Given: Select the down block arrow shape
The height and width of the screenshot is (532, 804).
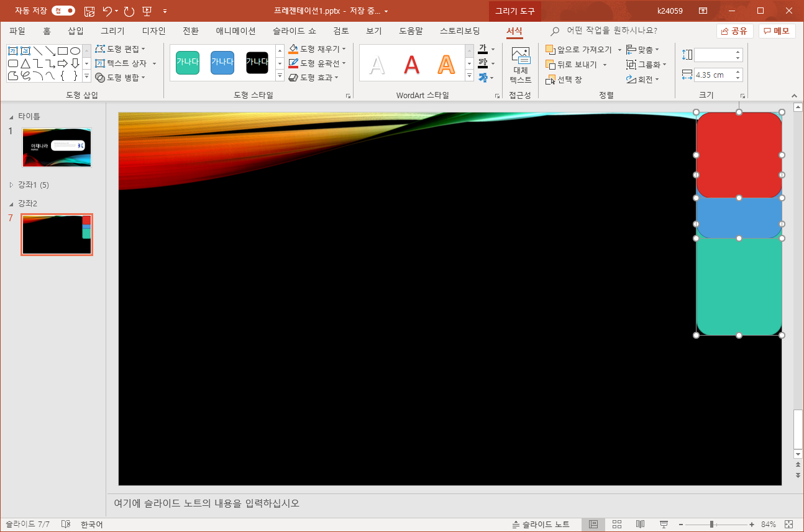Looking at the screenshot, I should (75, 63).
